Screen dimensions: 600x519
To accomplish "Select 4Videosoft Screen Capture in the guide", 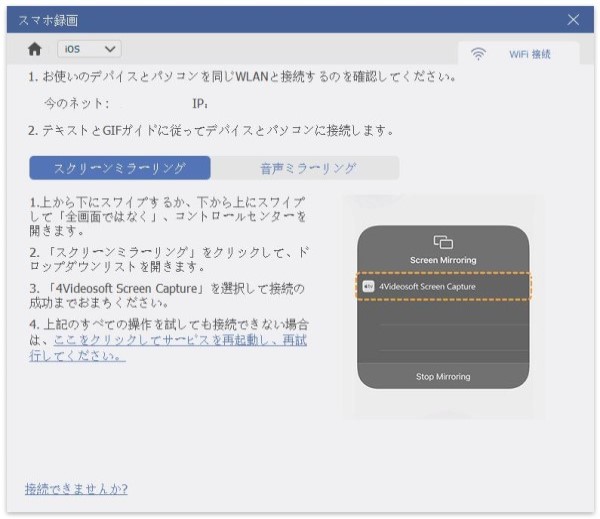I will 443,286.
